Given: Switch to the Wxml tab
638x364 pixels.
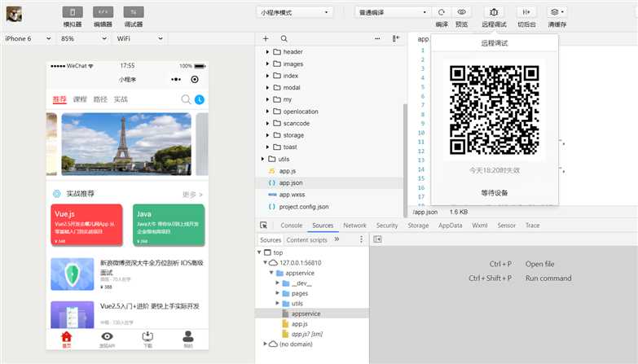Looking at the screenshot, I should pos(480,226).
